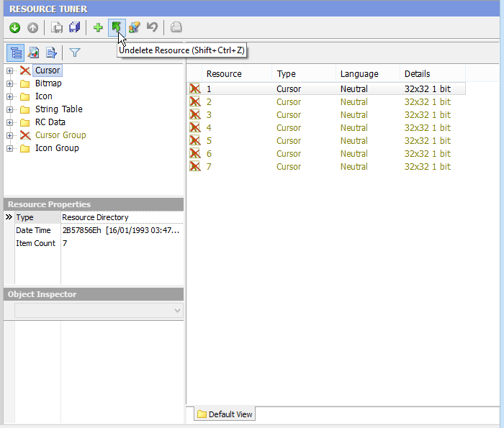Click the deleted icon of resource 2
The width and height of the screenshot is (504, 428).
point(195,101)
